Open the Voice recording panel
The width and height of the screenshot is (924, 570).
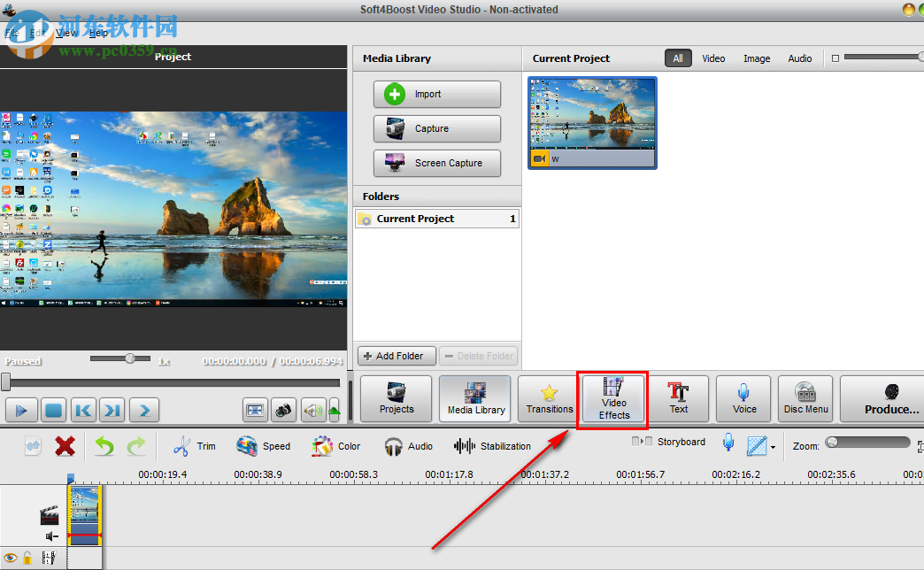point(743,398)
